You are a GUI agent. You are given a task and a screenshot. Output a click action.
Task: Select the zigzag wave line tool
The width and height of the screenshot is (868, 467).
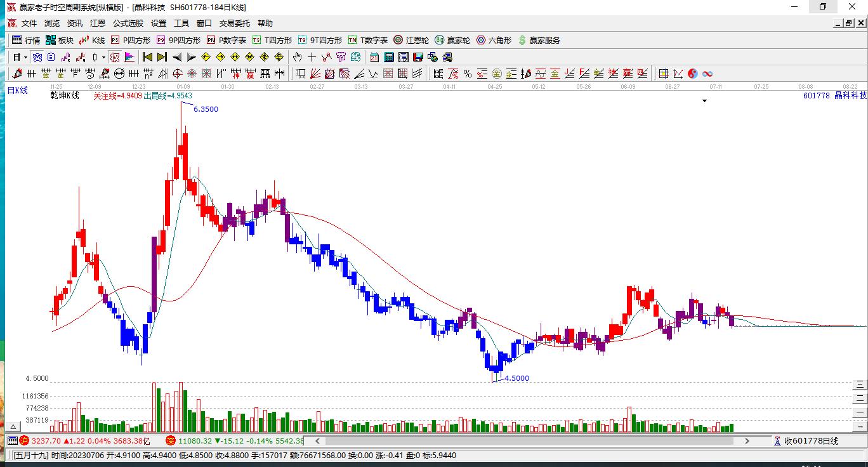[374, 74]
